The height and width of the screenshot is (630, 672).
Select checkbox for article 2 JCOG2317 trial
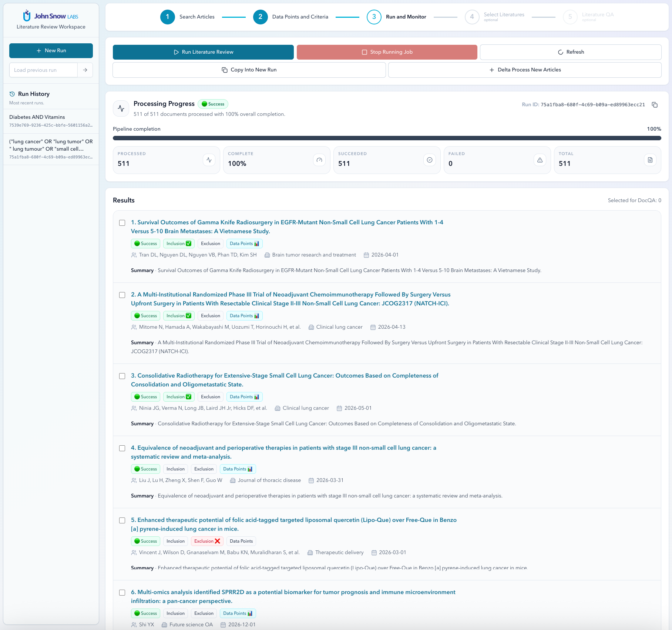[x=122, y=295]
